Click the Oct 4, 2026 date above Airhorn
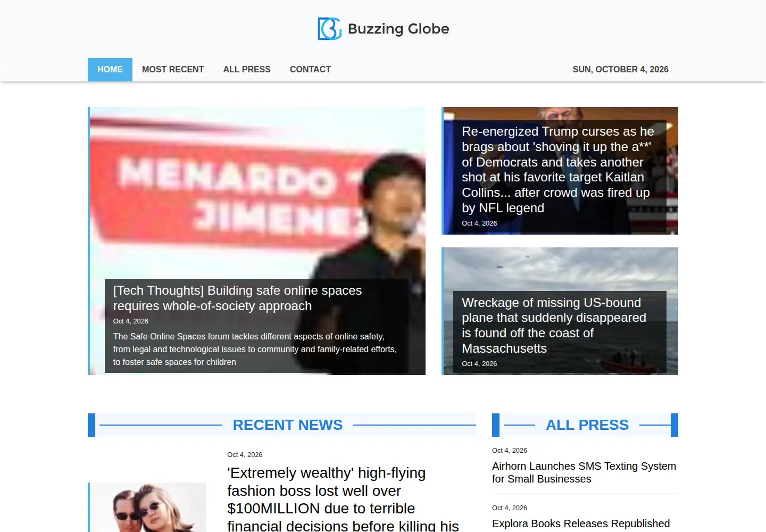766x532 pixels. click(x=510, y=451)
